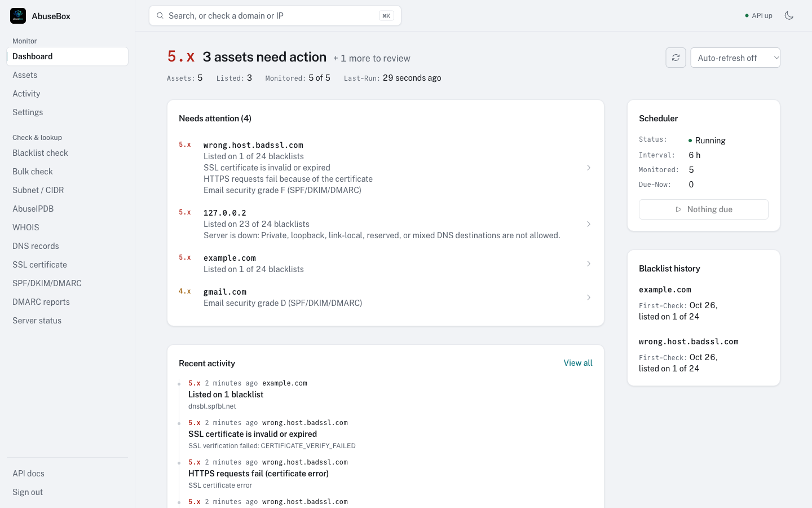Click 'SSL certificate is invalid or expired' activity entry
812x508 pixels.
pyautogui.click(x=253, y=434)
